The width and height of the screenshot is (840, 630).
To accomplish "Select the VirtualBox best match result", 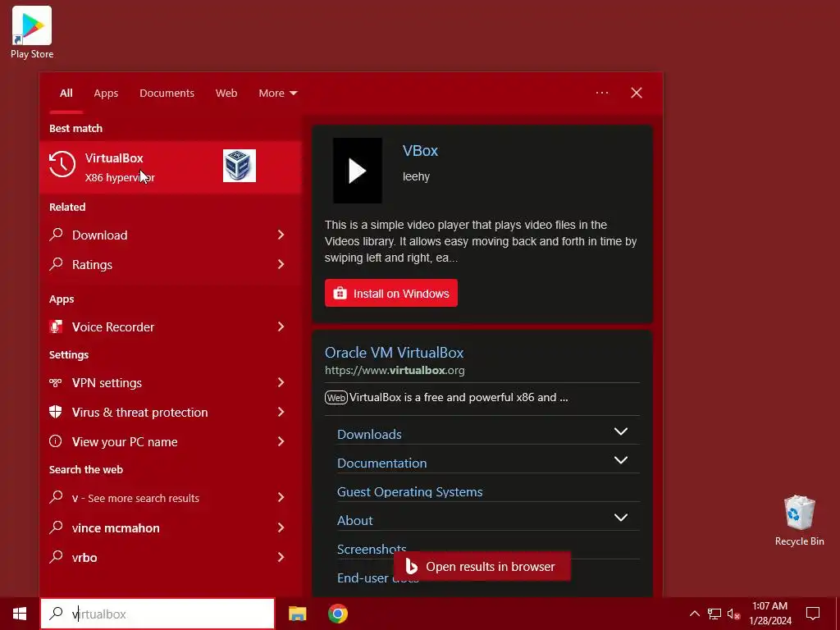I will (x=171, y=167).
